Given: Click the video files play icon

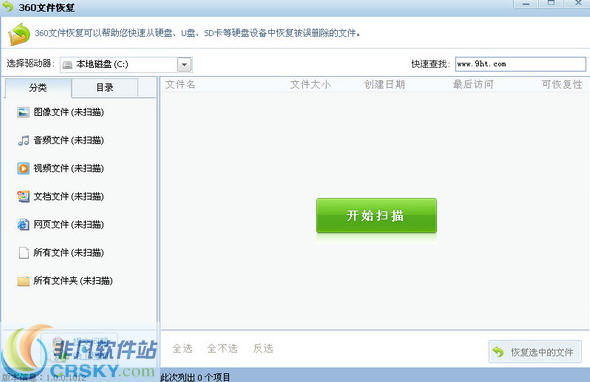Looking at the screenshot, I should pyautogui.click(x=23, y=168).
